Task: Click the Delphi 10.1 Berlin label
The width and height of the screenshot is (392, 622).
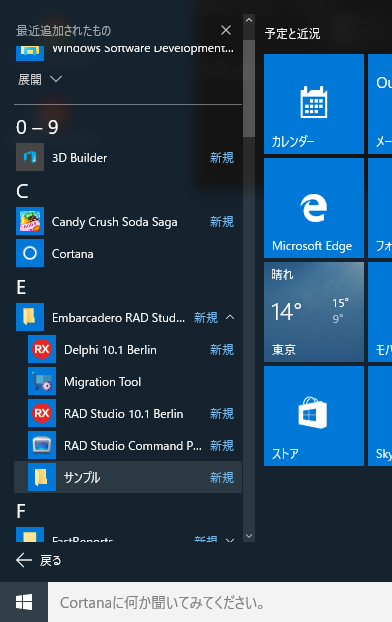Action: click(x=110, y=350)
